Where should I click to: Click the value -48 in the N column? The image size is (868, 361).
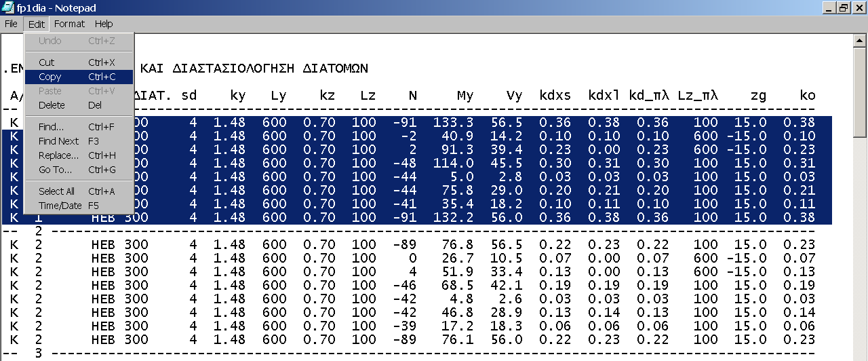click(405, 164)
